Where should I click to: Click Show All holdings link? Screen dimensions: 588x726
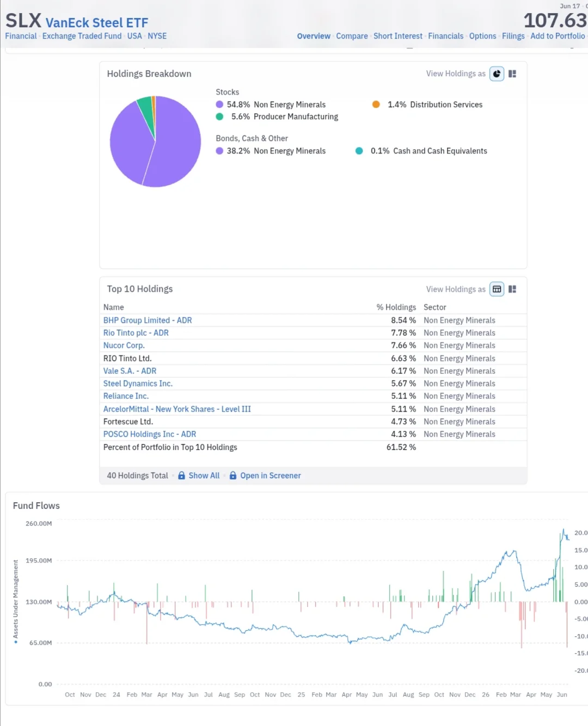(204, 476)
